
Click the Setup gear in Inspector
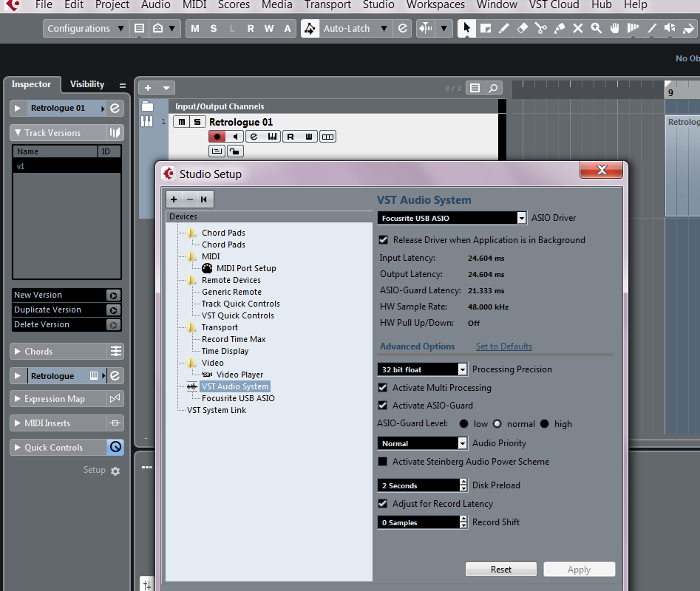(115, 471)
